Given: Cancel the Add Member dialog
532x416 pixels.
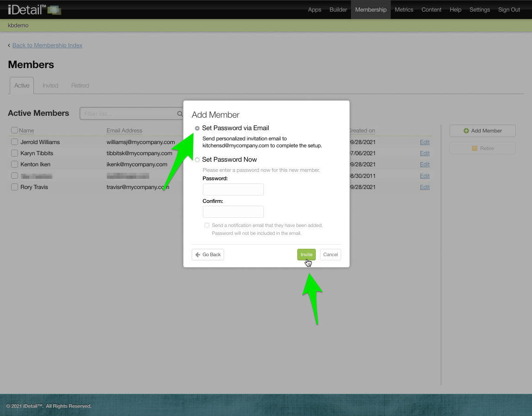Looking at the screenshot, I should click(331, 255).
